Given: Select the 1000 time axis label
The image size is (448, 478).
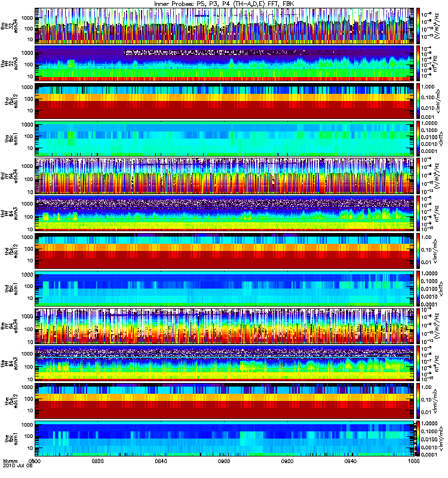Looking at the screenshot, I should click(413, 461).
